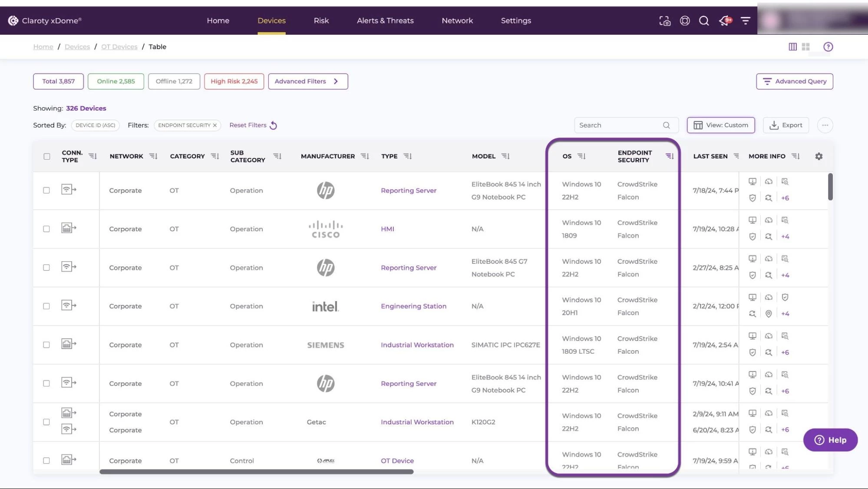Click the Export button
This screenshot has height=489, width=868.
pyautogui.click(x=786, y=125)
